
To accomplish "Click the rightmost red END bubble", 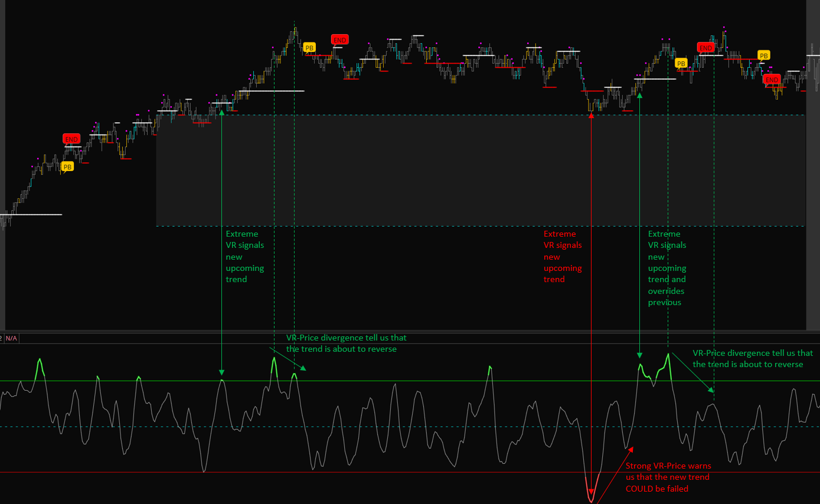I will [x=771, y=80].
